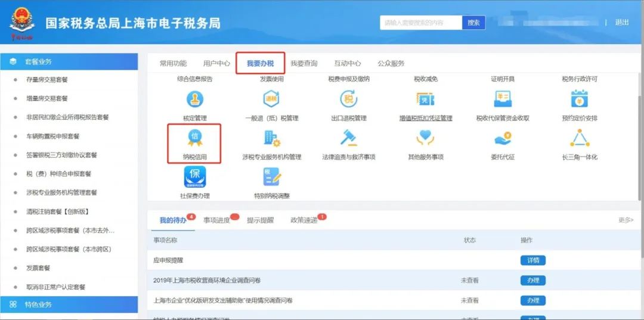Open 其他服务事项 heart icon
The image size is (644, 320).
point(426,138)
